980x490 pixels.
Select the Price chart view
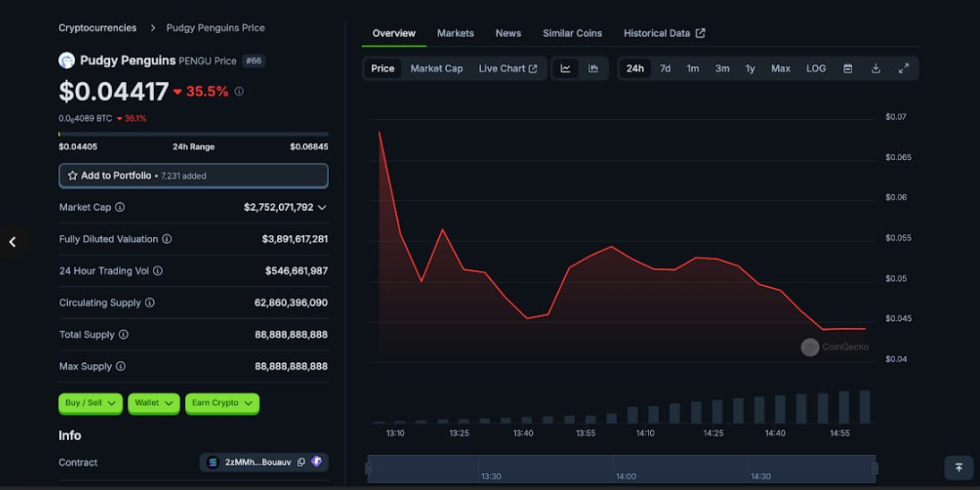click(383, 68)
